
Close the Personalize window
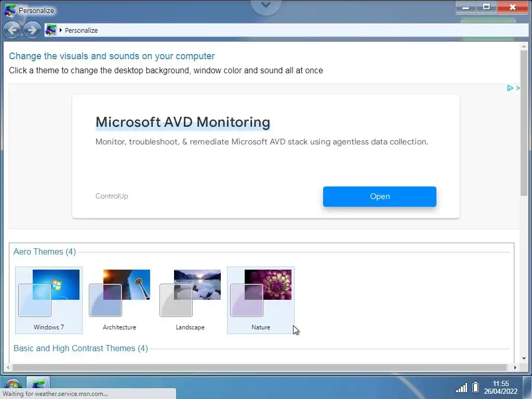pyautogui.click(x=513, y=7)
